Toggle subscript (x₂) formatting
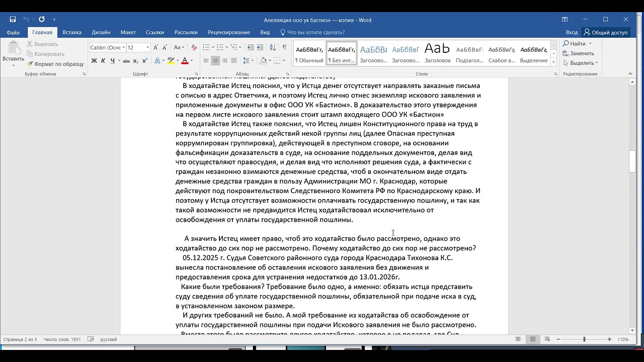This screenshot has height=362, width=644. 136,61
